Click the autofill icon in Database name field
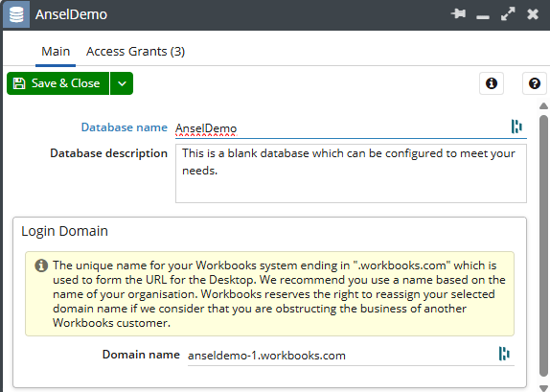The image size is (550, 392). [516, 127]
